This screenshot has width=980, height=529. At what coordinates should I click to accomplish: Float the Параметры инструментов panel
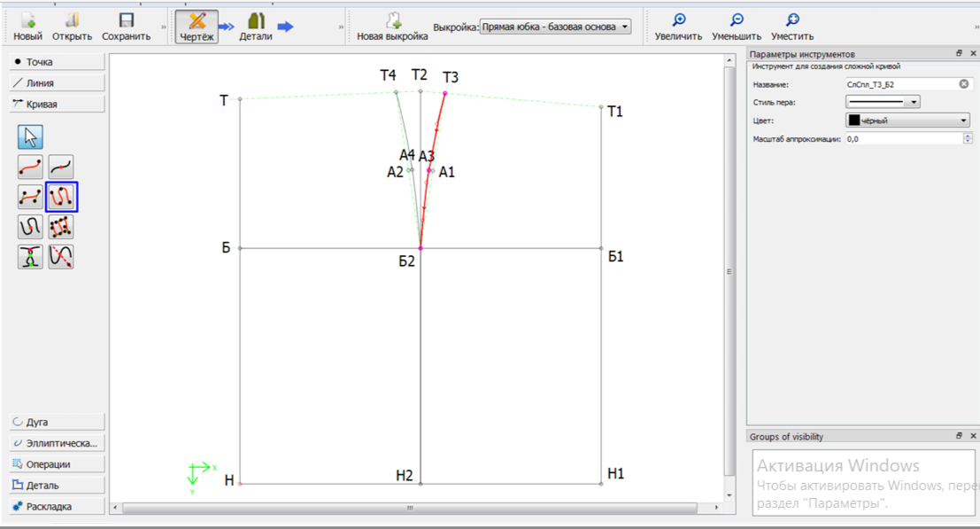tap(960, 54)
